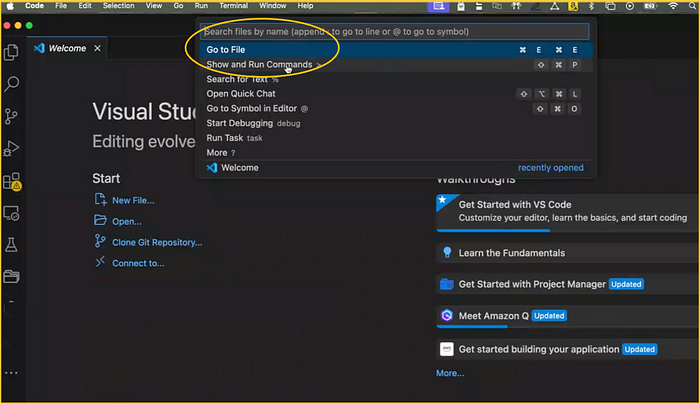Open the Source Control view
This screenshot has height=404, width=700.
12,117
